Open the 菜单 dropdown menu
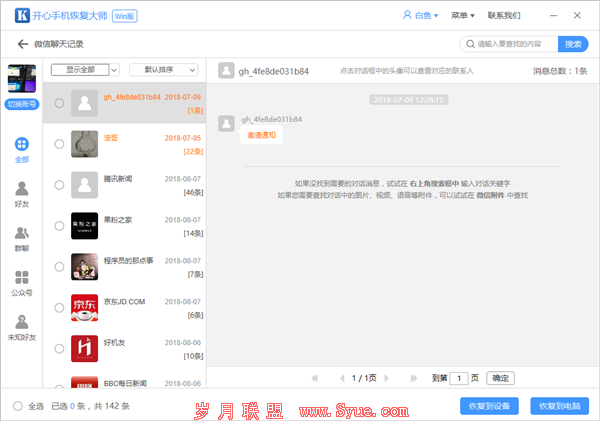 [x=463, y=15]
